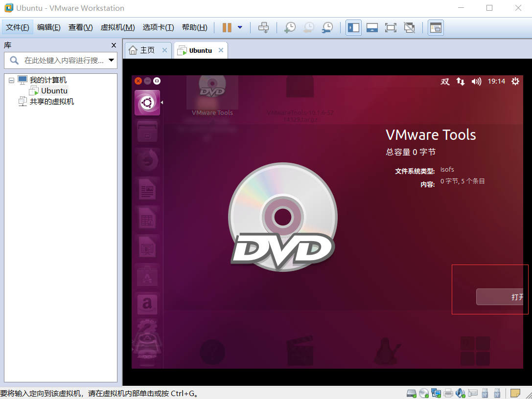Pause the running virtual machine
Screen dimensions: 532x399
227,27
